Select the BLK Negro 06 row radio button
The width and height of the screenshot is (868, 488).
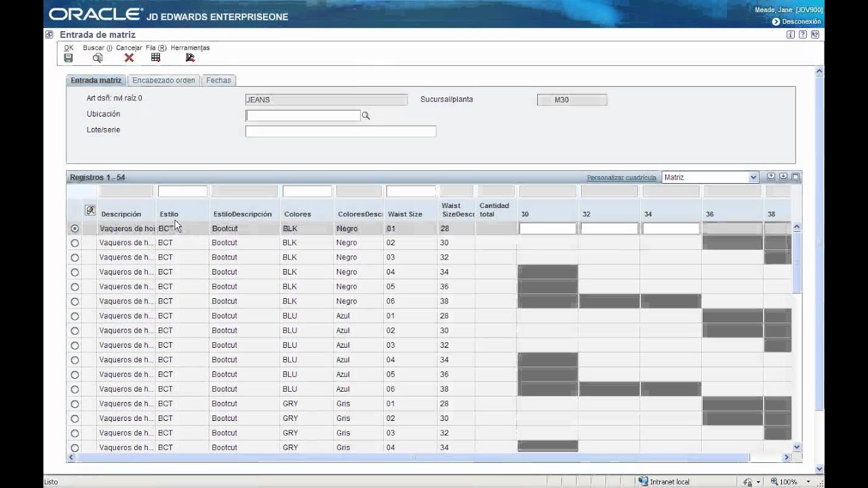click(75, 302)
